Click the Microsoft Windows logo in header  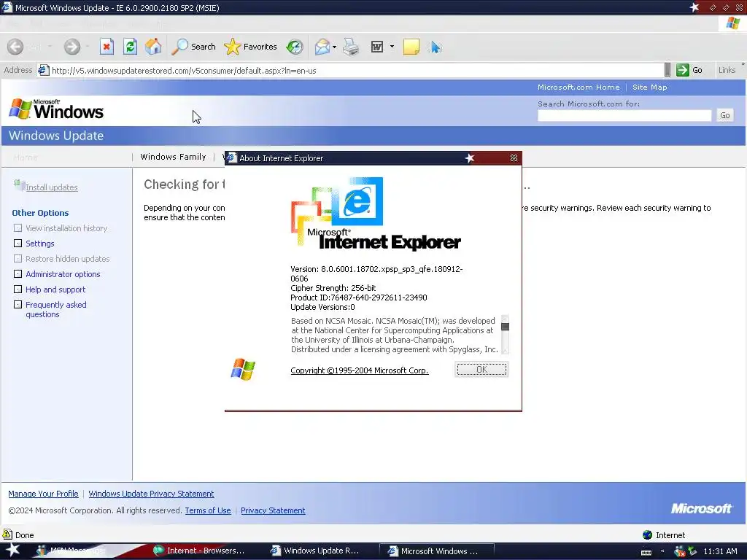click(56, 109)
